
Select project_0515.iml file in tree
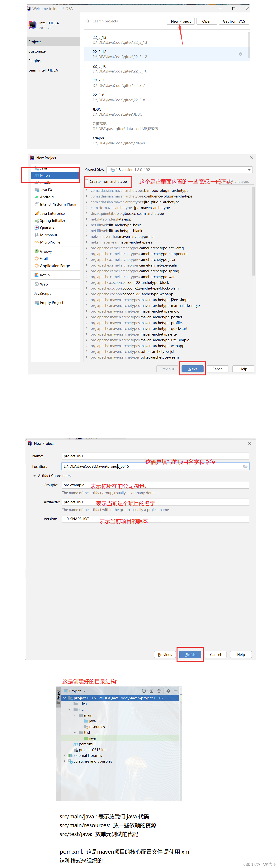[90, 750]
